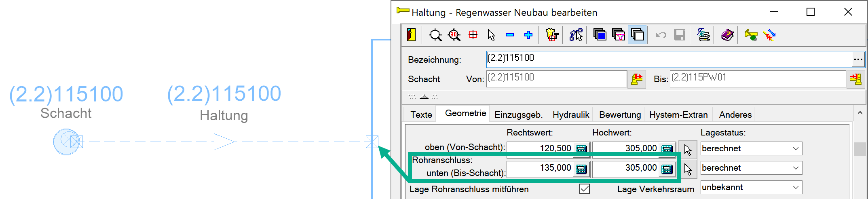
Task: Click the blue plus icon
Action: click(528, 35)
